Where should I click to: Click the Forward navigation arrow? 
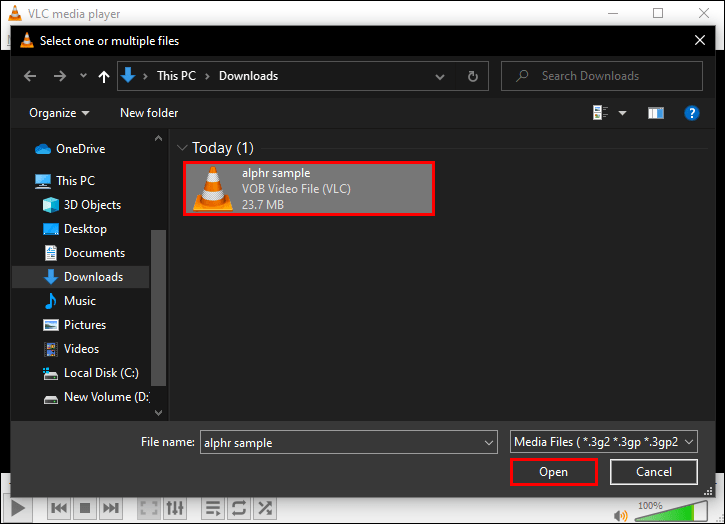[x=60, y=76]
